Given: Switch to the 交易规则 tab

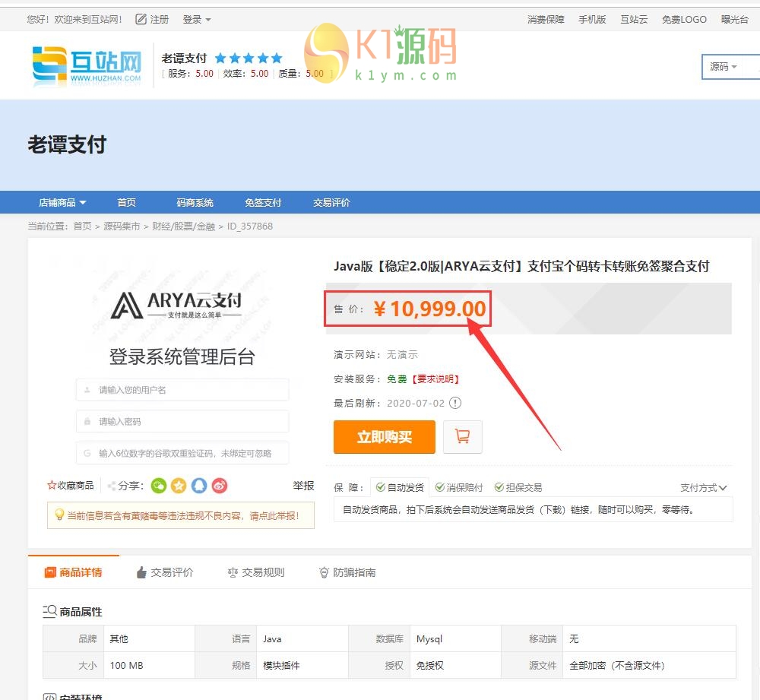Looking at the screenshot, I should [x=256, y=572].
